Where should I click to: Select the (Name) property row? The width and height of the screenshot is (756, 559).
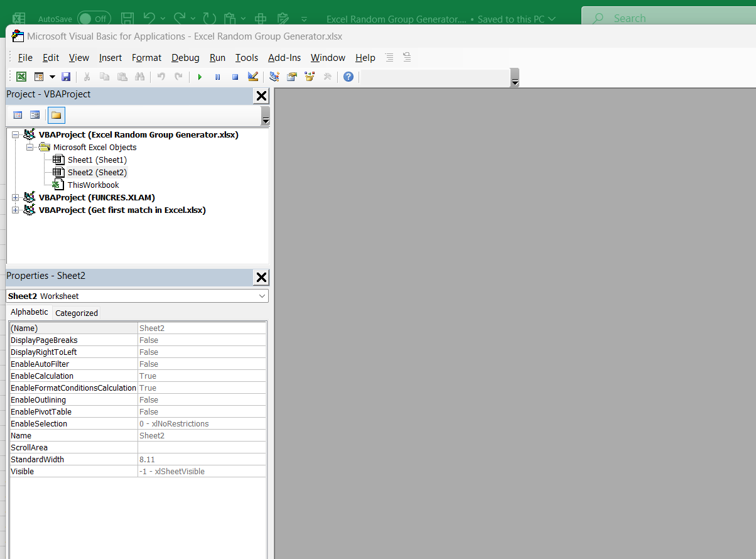(138, 328)
